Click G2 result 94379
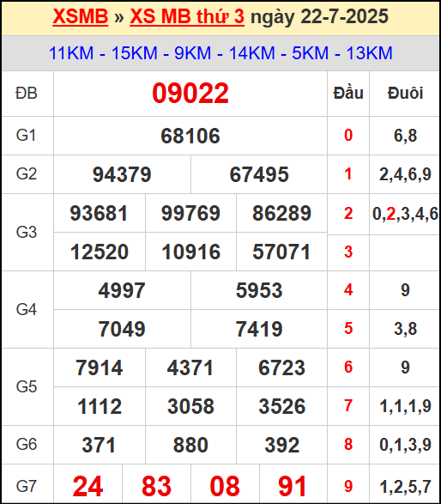The image size is (441, 504). click(x=122, y=174)
